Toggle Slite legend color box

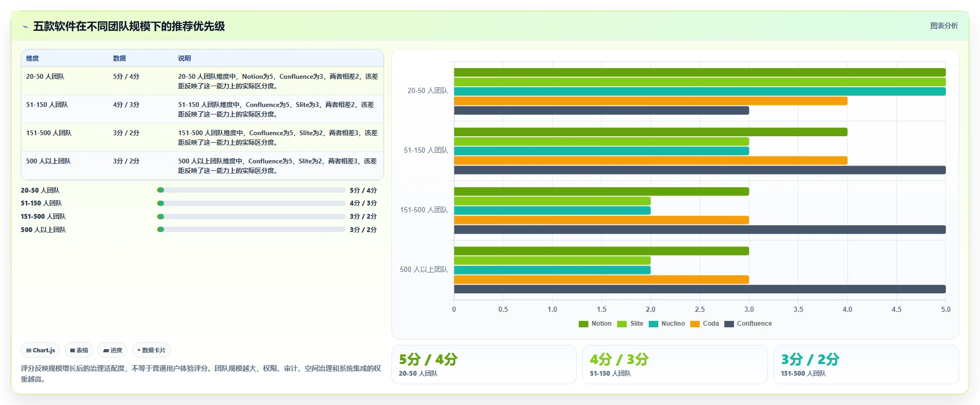point(622,324)
